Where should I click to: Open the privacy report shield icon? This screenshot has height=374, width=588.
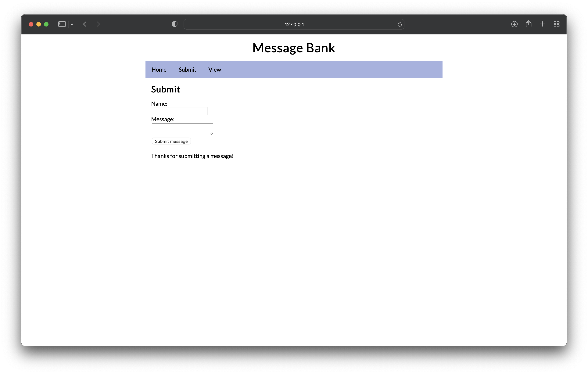[x=175, y=24]
